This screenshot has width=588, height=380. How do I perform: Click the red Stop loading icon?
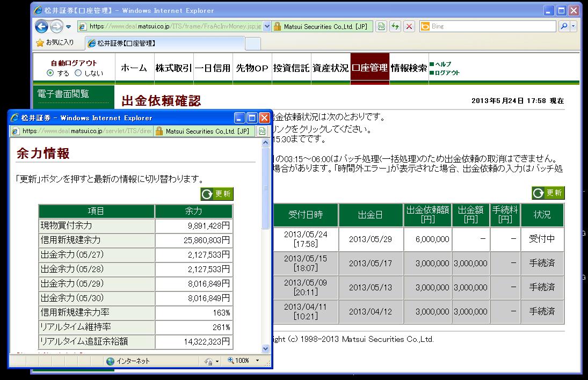point(409,26)
